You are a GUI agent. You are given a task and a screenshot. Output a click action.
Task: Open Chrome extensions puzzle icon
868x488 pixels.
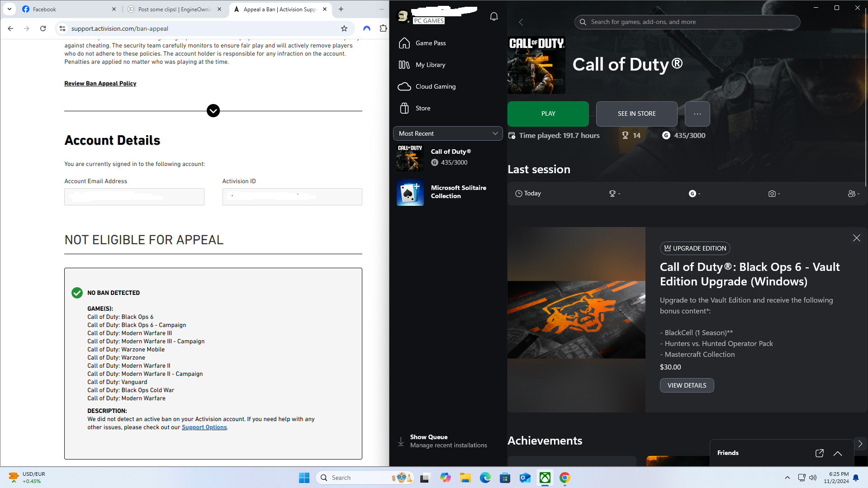coord(383,28)
